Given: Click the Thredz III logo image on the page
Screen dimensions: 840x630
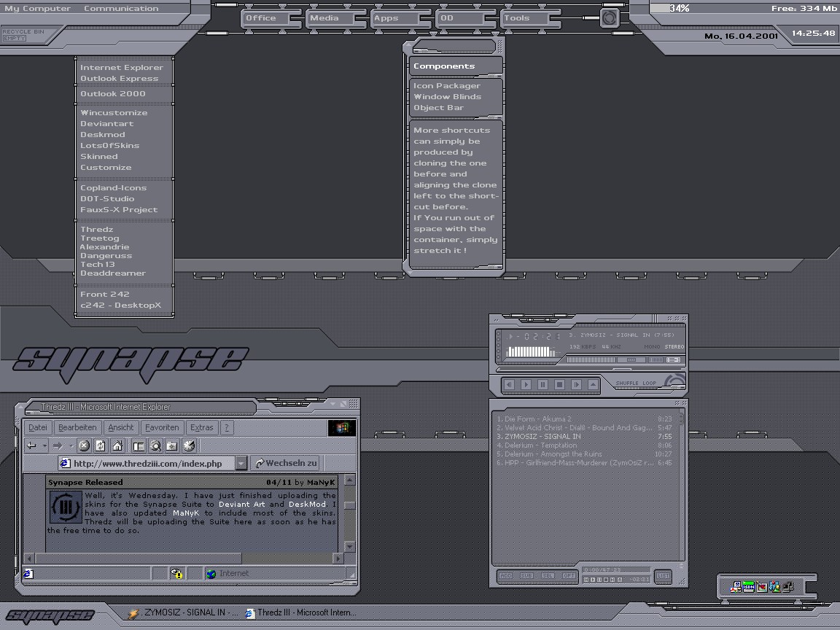Looking at the screenshot, I should coord(66,507).
